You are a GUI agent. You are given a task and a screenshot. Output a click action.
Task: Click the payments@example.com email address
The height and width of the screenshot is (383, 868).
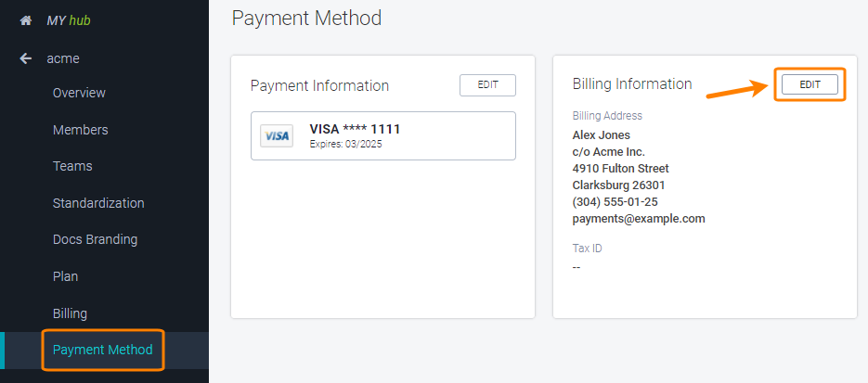pos(639,219)
